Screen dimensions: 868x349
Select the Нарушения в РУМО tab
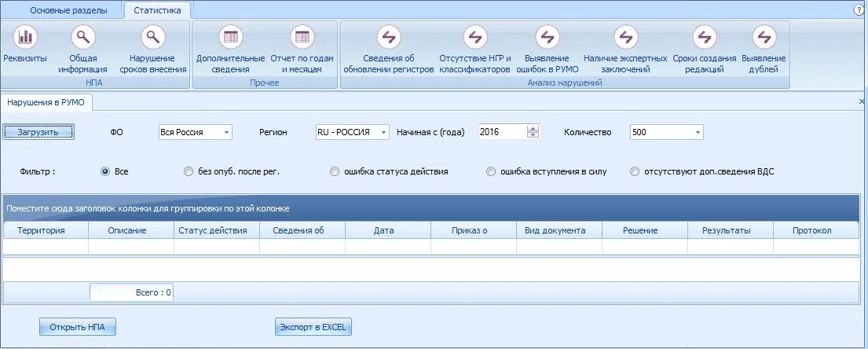click(46, 102)
